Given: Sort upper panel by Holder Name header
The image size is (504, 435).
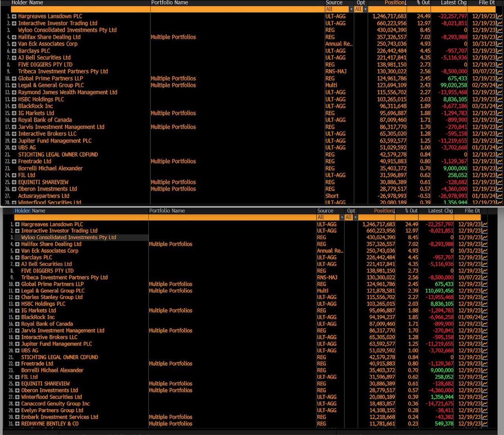Looking at the screenshot, I should coord(27,3).
